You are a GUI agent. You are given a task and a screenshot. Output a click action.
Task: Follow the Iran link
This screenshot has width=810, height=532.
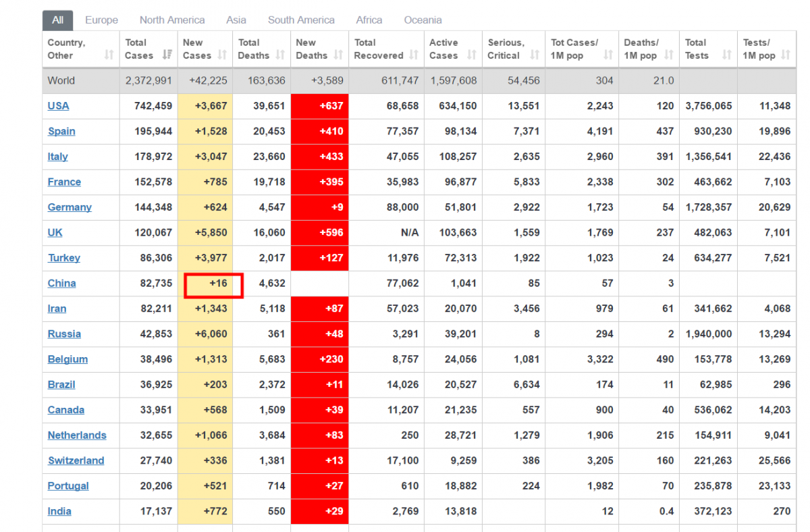click(57, 309)
